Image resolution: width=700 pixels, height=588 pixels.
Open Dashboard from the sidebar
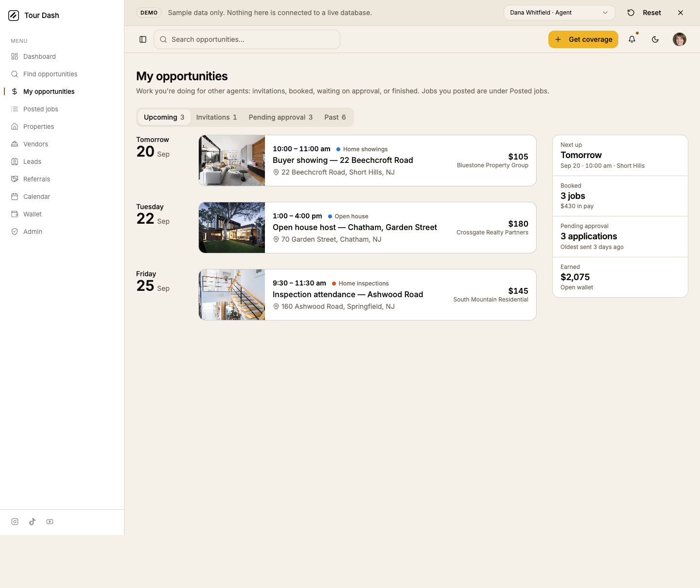pyautogui.click(x=62, y=56)
